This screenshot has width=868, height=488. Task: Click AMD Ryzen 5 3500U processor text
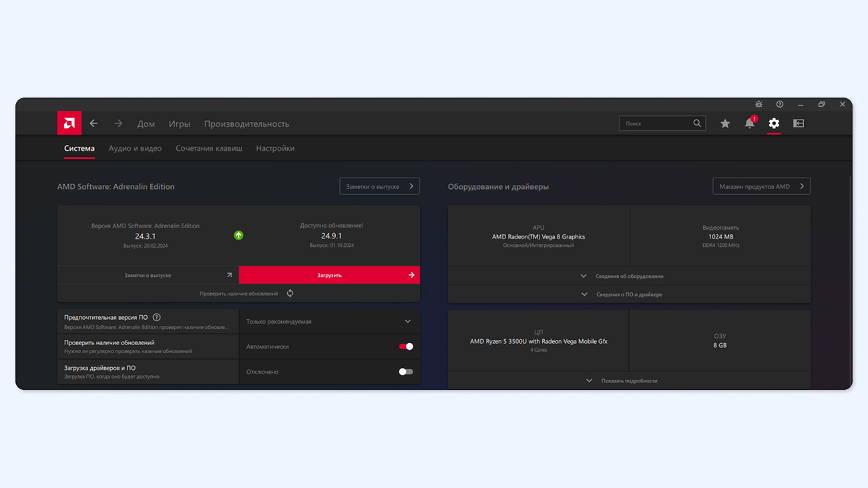[538, 341]
